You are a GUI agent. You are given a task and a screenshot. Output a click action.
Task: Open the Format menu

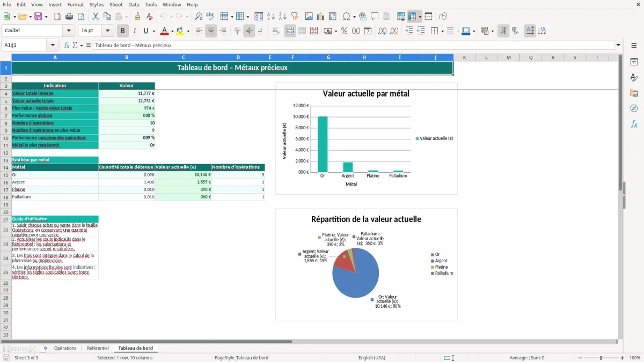click(x=75, y=4)
